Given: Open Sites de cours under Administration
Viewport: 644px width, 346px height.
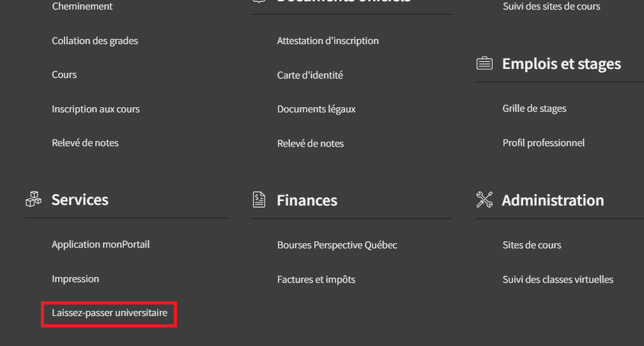Looking at the screenshot, I should (532, 245).
